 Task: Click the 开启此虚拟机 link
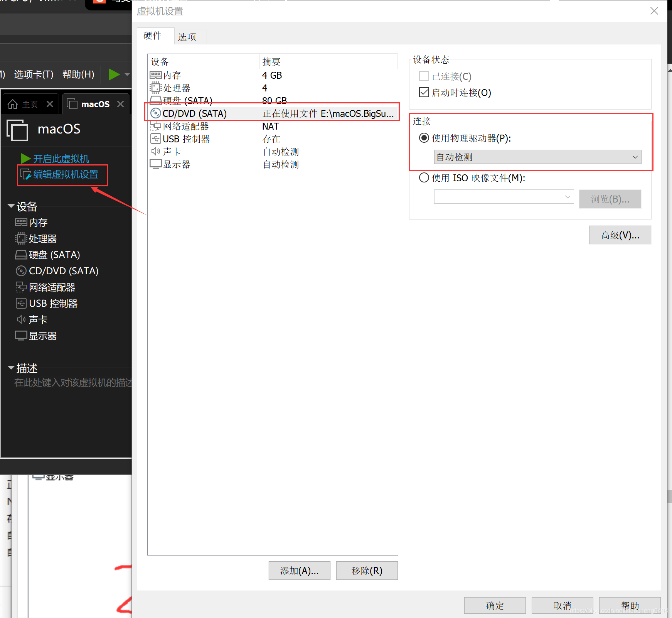(61, 159)
